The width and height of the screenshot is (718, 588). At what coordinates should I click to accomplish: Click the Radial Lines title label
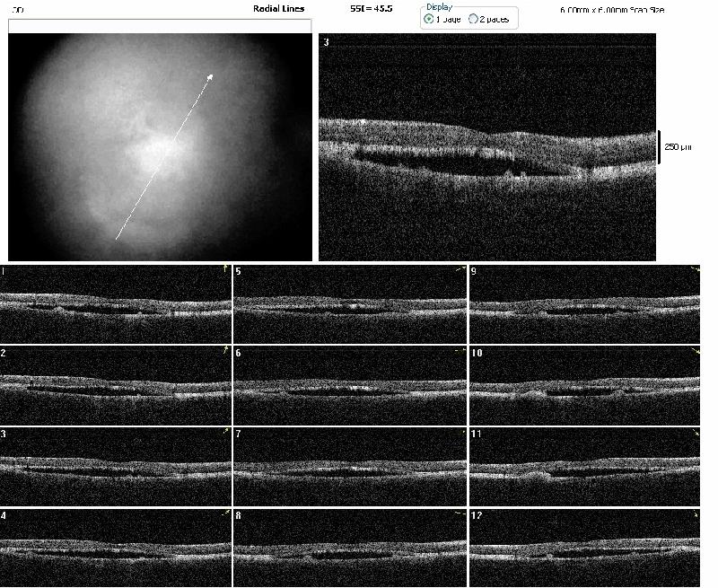coord(278,9)
